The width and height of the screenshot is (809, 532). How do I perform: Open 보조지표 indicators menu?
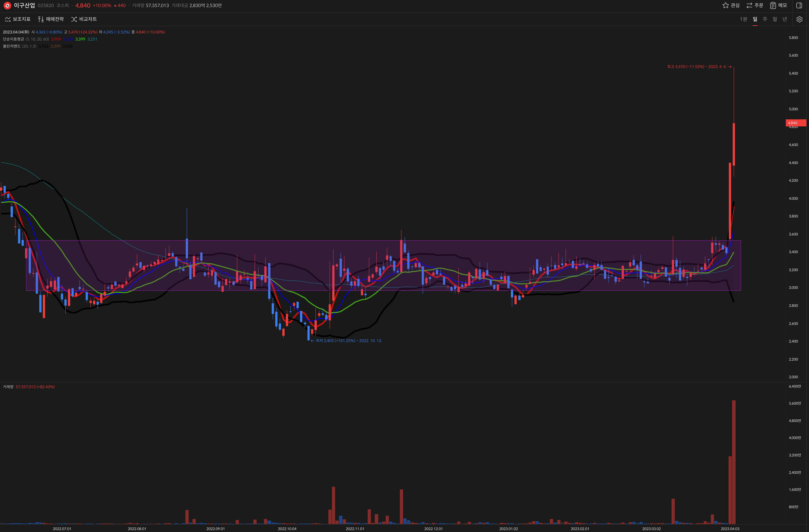[x=18, y=19]
